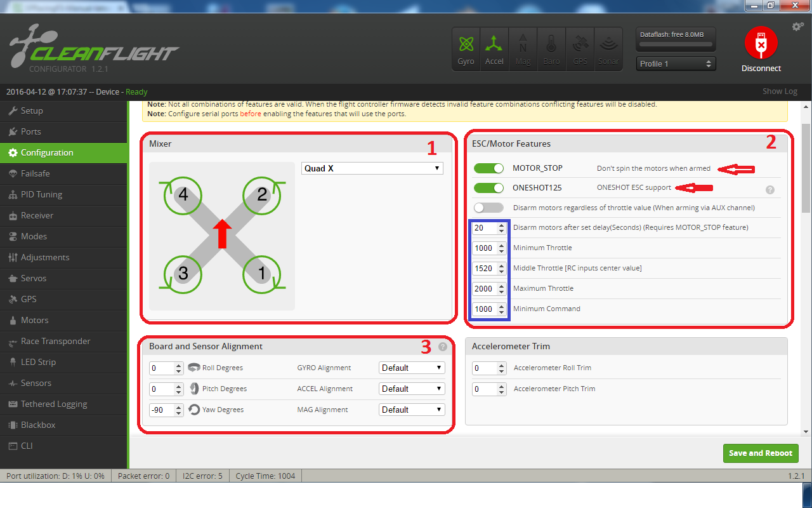Viewport: 812px width, 508px height.
Task: Open the Setup tab
Action: [63, 110]
